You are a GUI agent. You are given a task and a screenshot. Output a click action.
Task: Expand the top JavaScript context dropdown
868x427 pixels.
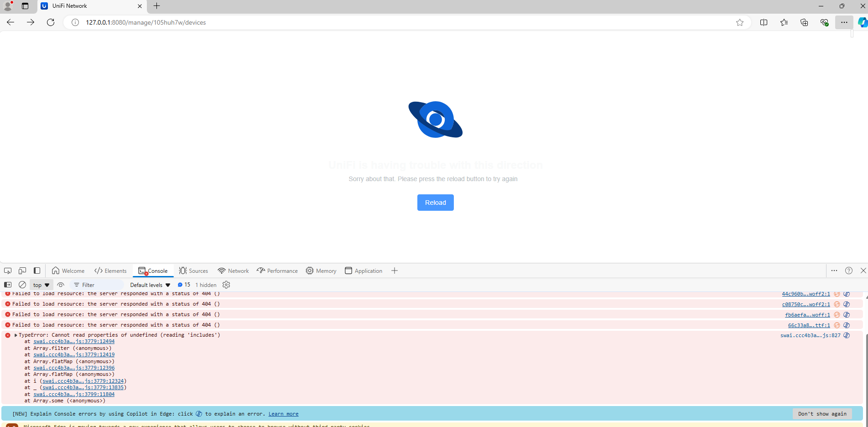click(x=41, y=285)
